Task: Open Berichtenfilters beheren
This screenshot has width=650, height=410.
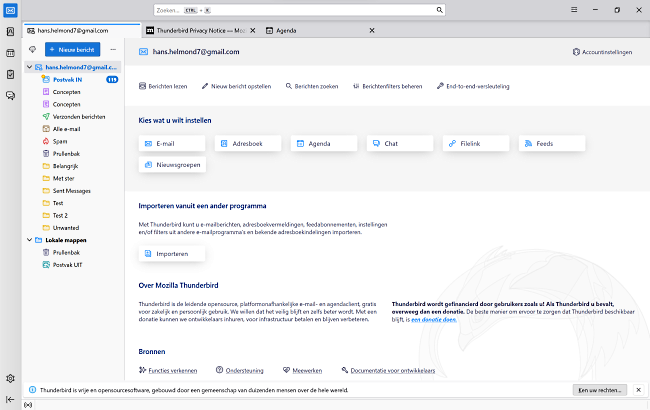Action: click(x=388, y=86)
